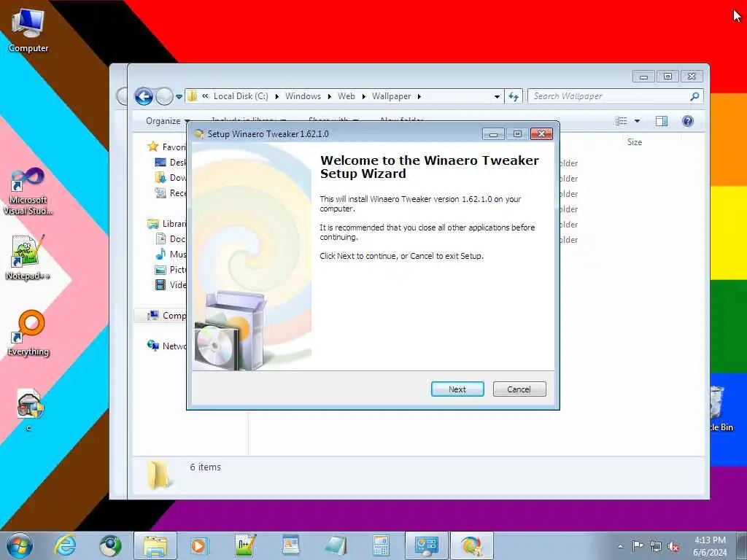Select Desktop in the navigation pane
Screen dimensions: 747x560
[x=171, y=163]
